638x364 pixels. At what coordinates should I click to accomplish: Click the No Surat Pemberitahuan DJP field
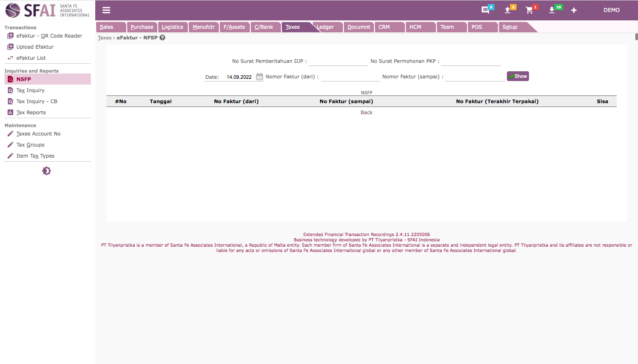(338, 61)
